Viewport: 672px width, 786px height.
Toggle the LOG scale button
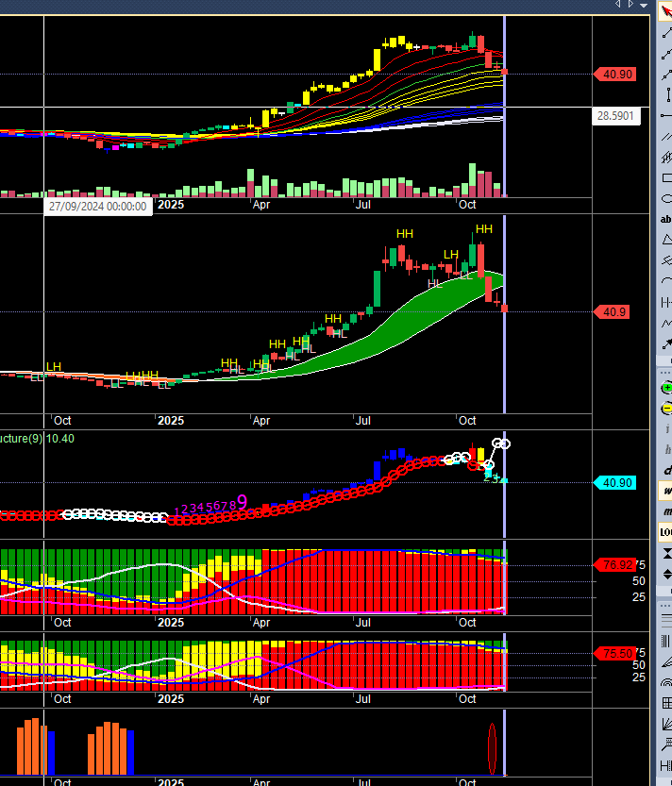666,532
